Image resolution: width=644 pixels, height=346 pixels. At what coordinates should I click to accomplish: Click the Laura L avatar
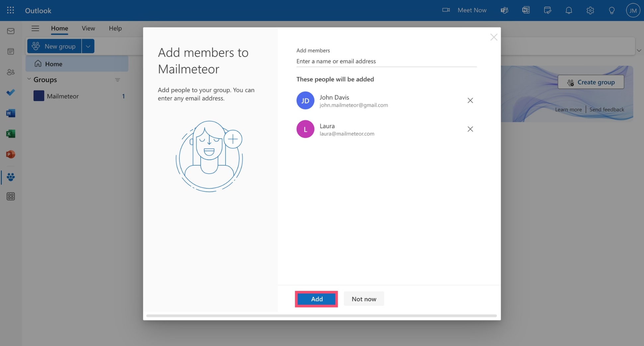click(x=305, y=129)
